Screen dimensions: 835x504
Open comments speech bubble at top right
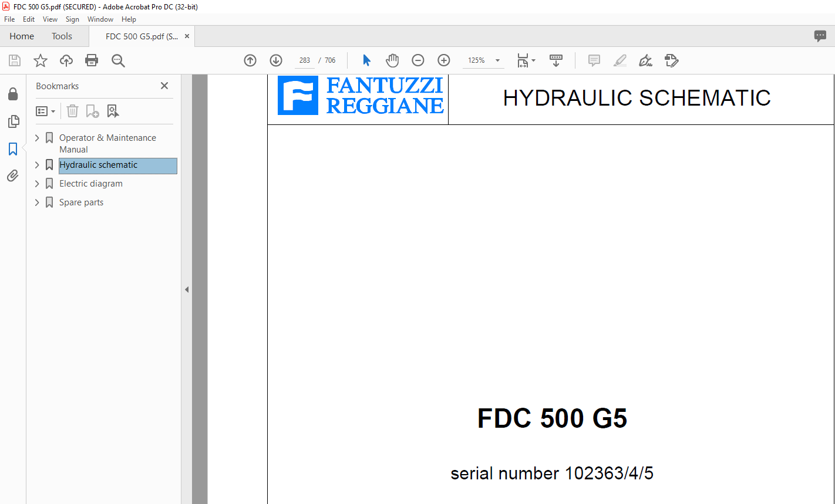pyautogui.click(x=820, y=36)
